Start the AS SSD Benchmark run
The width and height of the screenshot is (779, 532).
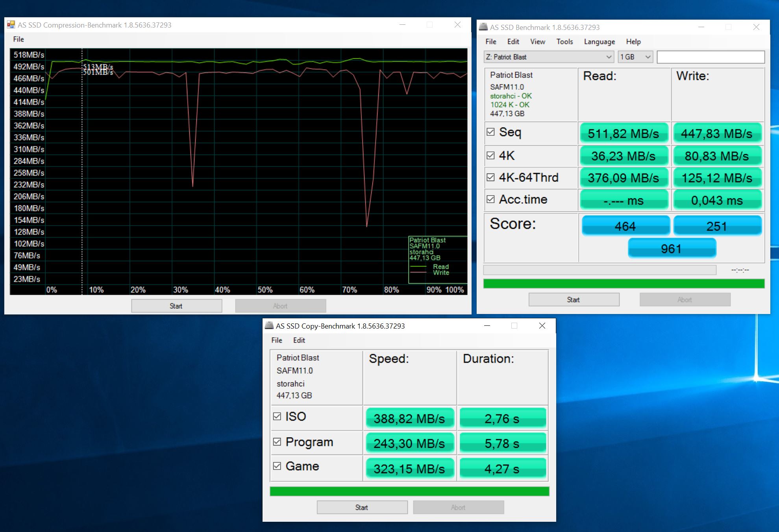pos(574,299)
